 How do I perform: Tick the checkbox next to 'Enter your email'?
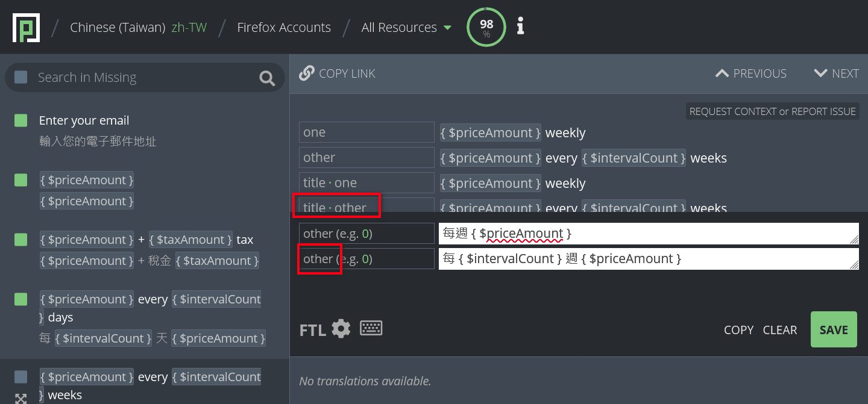tap(20, 120)
